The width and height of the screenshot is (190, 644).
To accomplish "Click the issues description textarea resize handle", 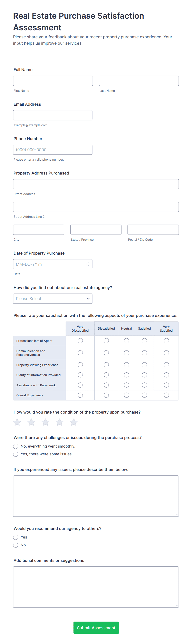I will (x=177, y=514).
